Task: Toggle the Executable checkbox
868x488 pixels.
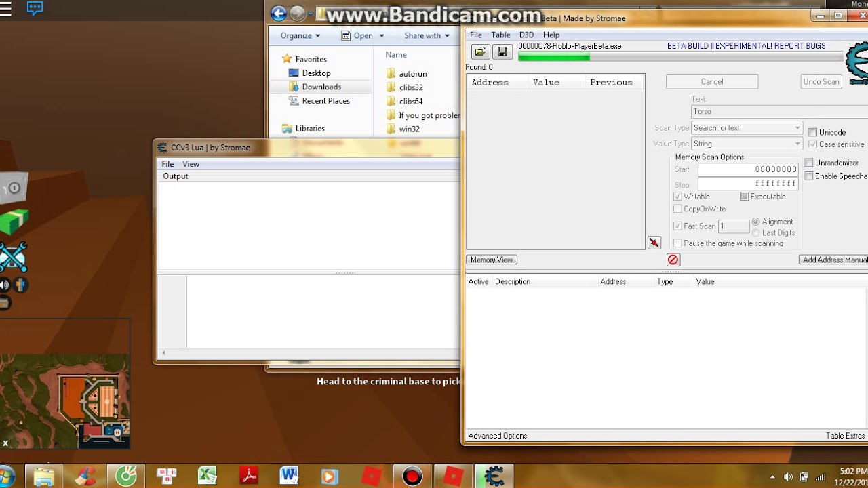Action: [744, 197]
